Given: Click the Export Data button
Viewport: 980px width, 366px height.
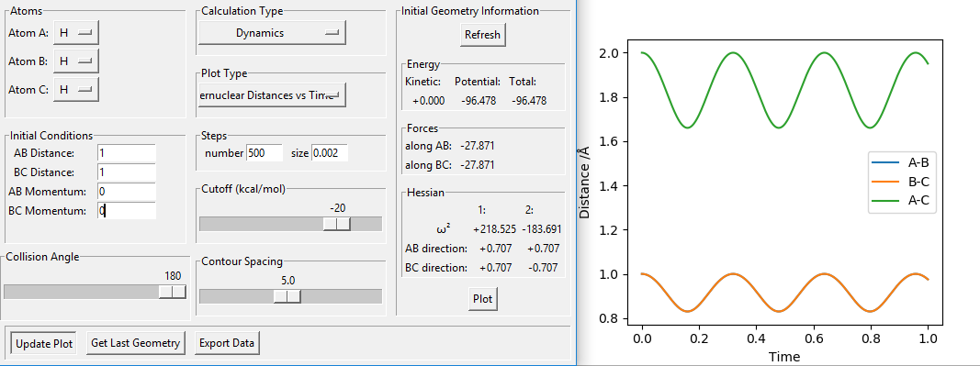Looking at the screenshot, I should (227, 343).
